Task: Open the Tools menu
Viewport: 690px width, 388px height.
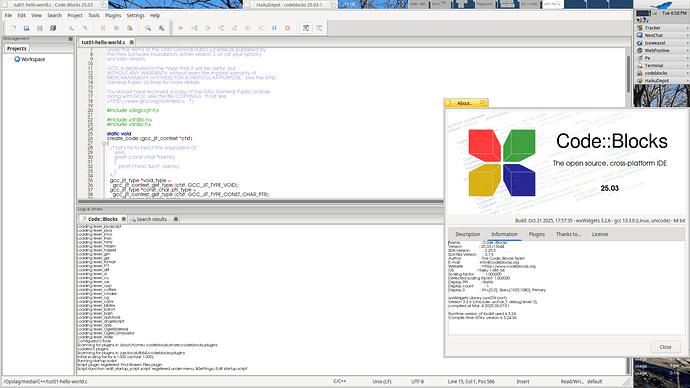Action: point(94,15)
